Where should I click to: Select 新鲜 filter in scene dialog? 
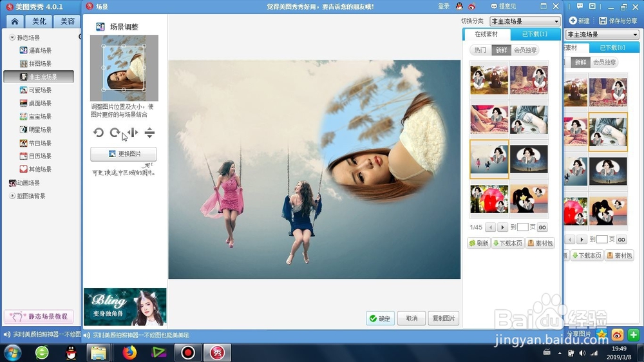[x=501, y=50]
